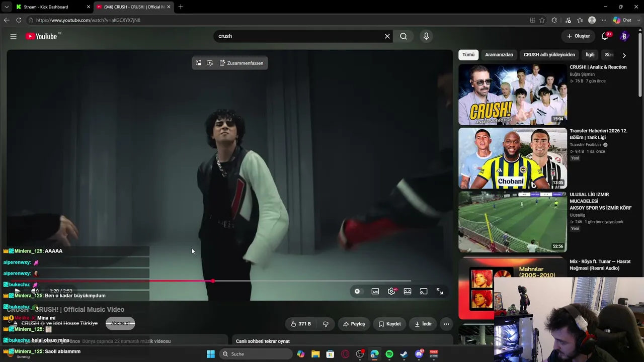Open Ulusal Lig Izmir match thumbnail

click(x=513, y=222)
